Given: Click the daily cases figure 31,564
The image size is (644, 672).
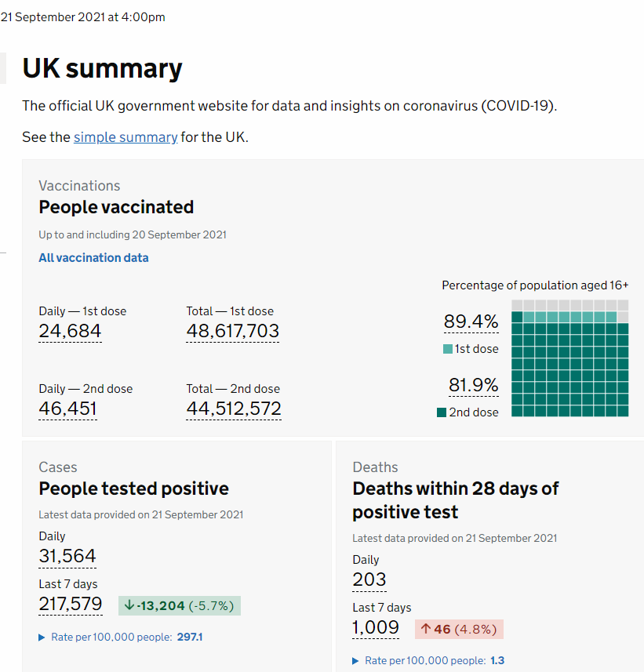Looking at the screenshot, I should [x=67, y=556].
